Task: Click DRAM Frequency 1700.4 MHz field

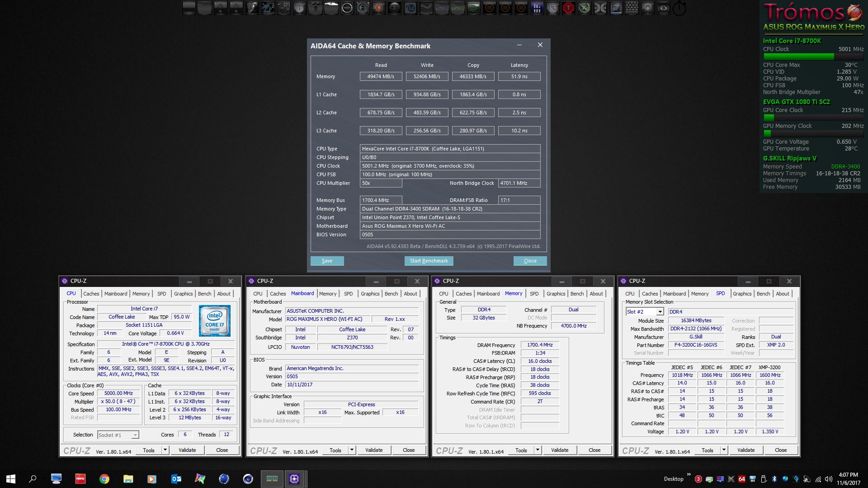Action: [x=540, y=345]
